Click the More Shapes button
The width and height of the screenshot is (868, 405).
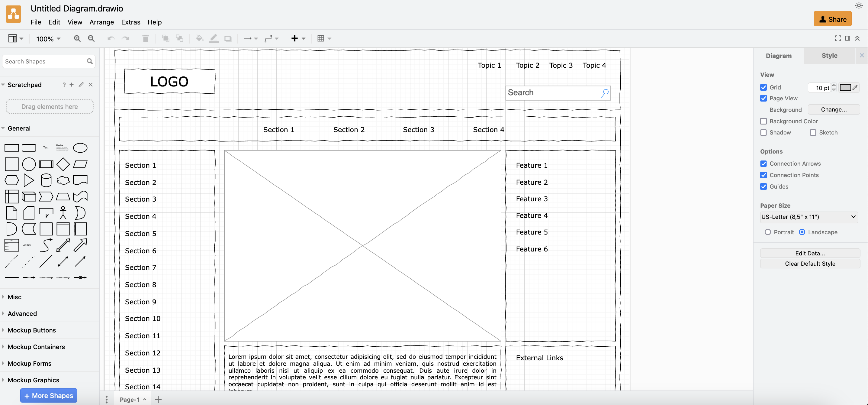[49, 396]
